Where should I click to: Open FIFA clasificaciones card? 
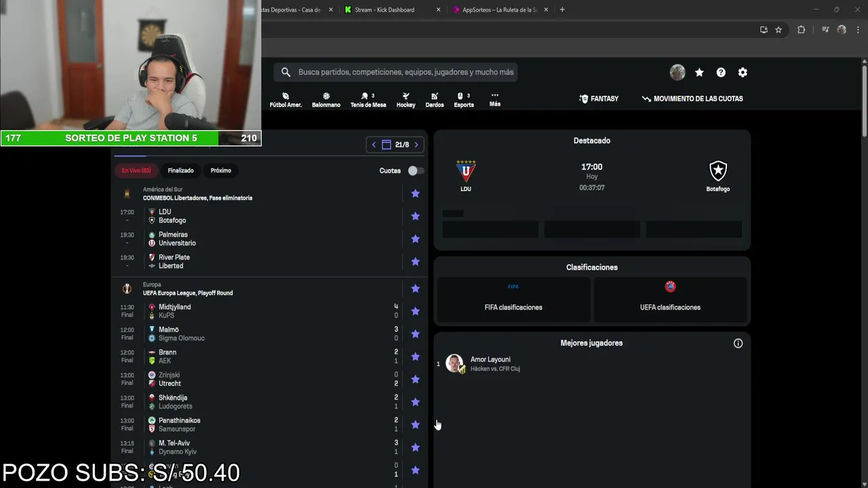coord(513,299)
